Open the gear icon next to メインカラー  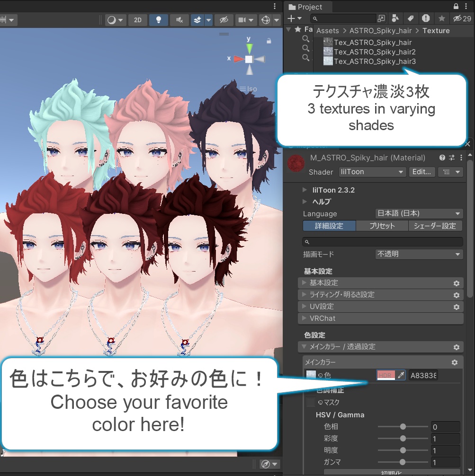coord(454,362)
